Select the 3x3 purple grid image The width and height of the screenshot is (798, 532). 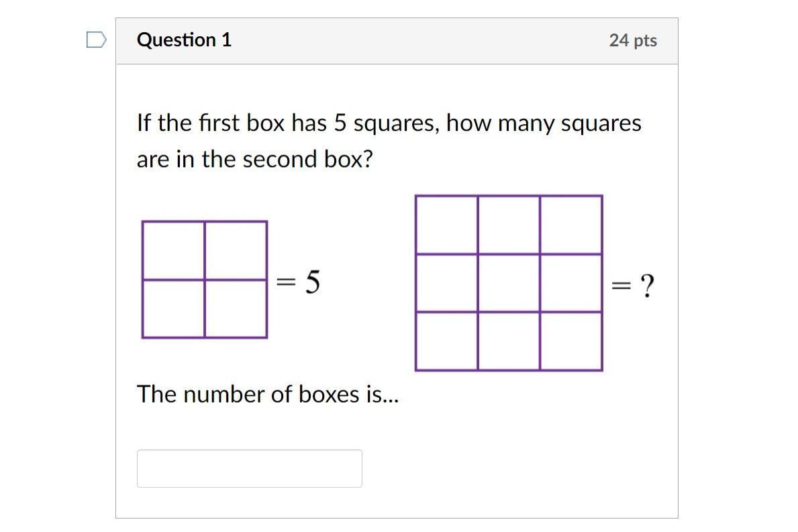coord(508,282)
